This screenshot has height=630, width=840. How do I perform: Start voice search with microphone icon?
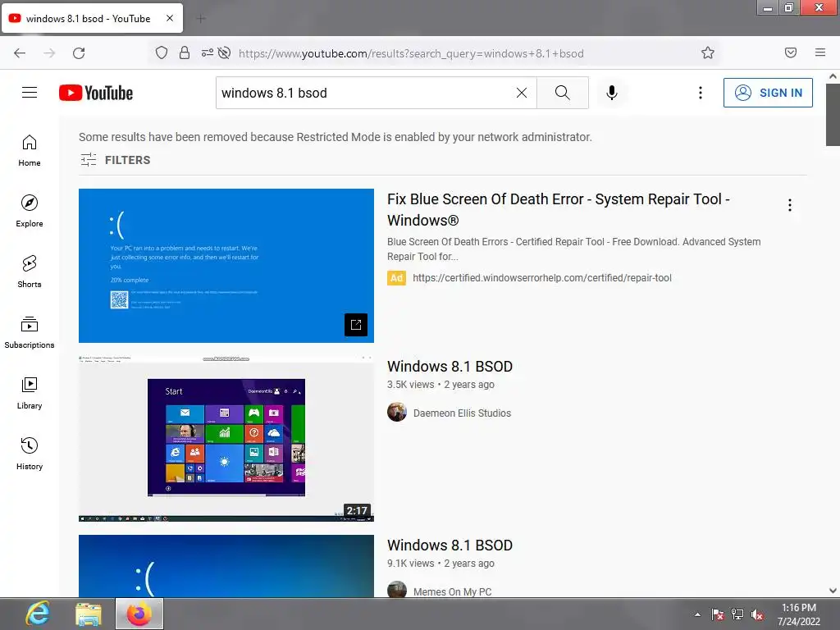(x=612, y=93)
